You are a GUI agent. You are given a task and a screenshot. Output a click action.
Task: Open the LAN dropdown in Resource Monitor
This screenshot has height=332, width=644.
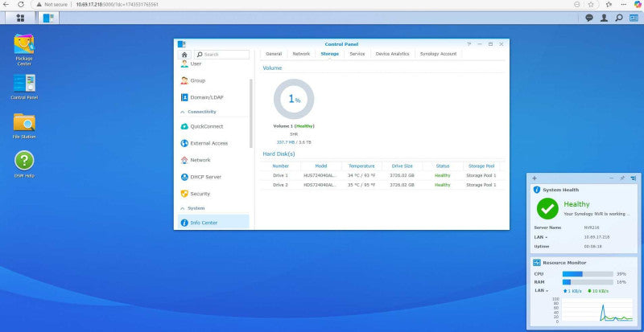tap(541, 290)
